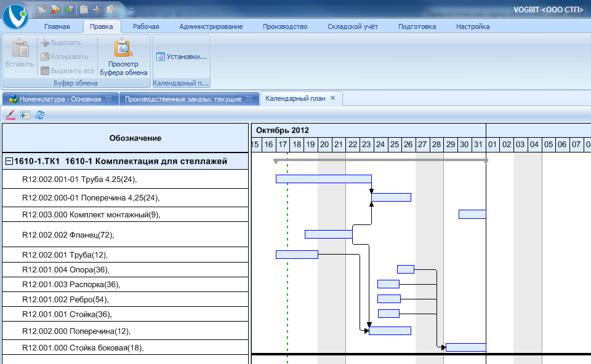Click the Вырезать cut command
The image size is (591, 364).
click(x=61, y=43)
